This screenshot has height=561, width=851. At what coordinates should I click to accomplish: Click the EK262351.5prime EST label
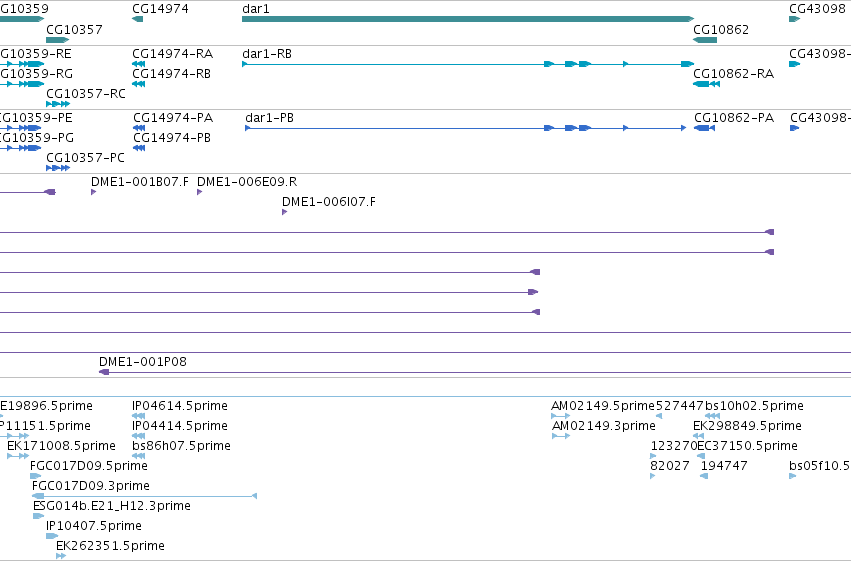coord(110,546)
